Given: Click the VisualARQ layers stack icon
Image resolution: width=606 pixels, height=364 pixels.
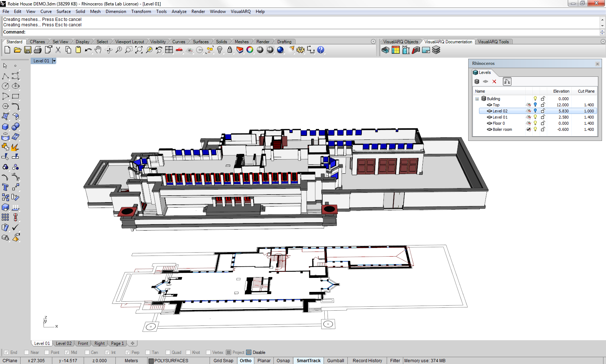Looking at the screenshot, I should (436, 50).
